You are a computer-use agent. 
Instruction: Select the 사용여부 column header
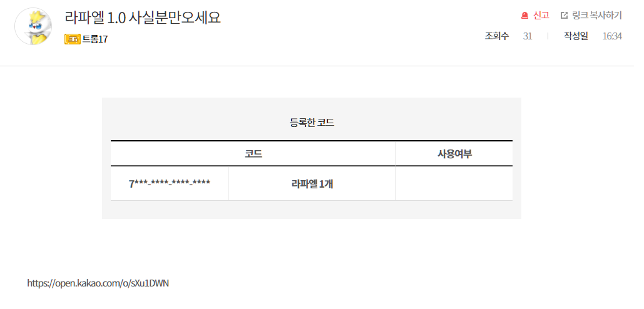pos(454,153)
